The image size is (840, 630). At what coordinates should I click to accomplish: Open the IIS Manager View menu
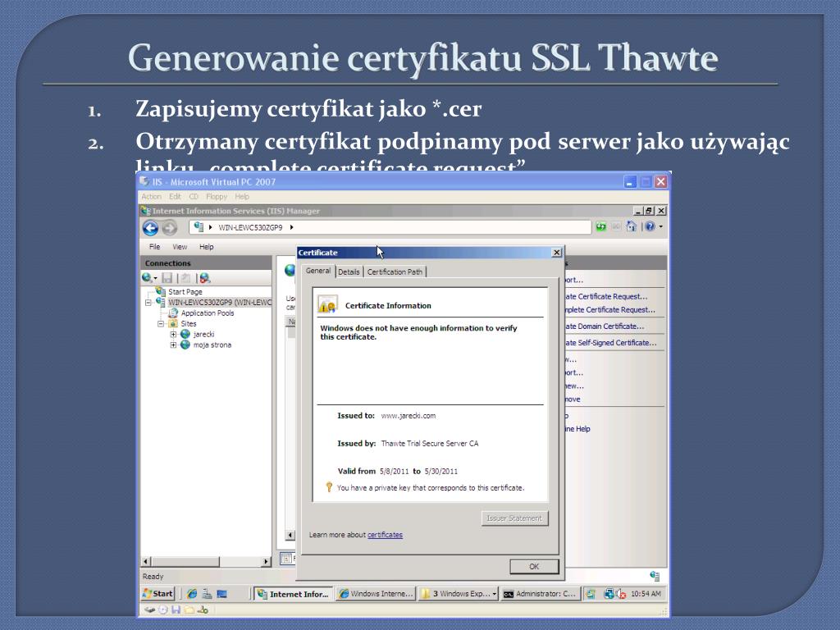(180, 246)
